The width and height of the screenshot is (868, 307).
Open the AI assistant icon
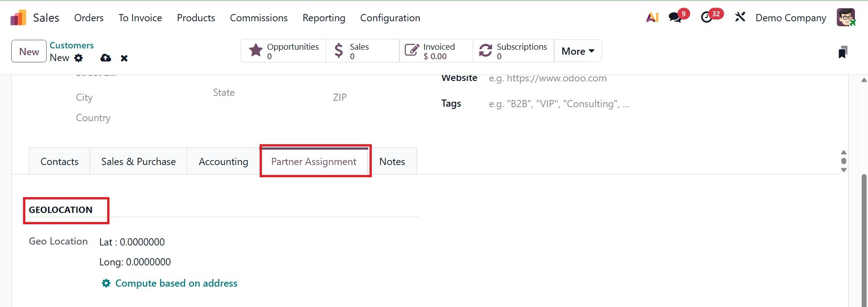pyautogui.click(x=652, y=18)
